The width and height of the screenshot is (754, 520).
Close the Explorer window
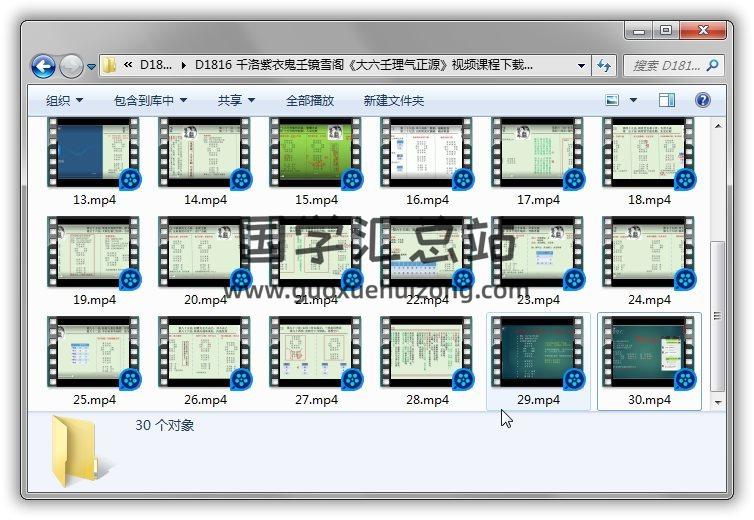click(703, 31)
